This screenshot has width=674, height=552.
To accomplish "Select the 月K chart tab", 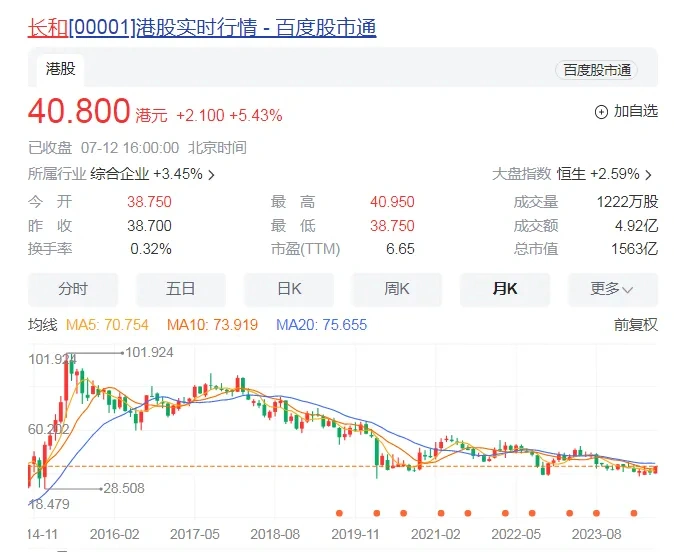I will tap(505, 289).
